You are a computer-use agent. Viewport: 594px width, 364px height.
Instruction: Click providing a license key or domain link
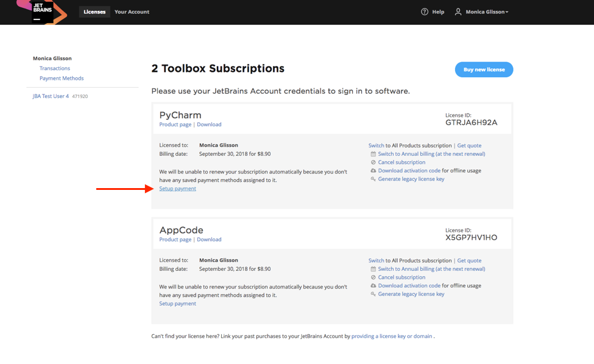coord(392,336)
